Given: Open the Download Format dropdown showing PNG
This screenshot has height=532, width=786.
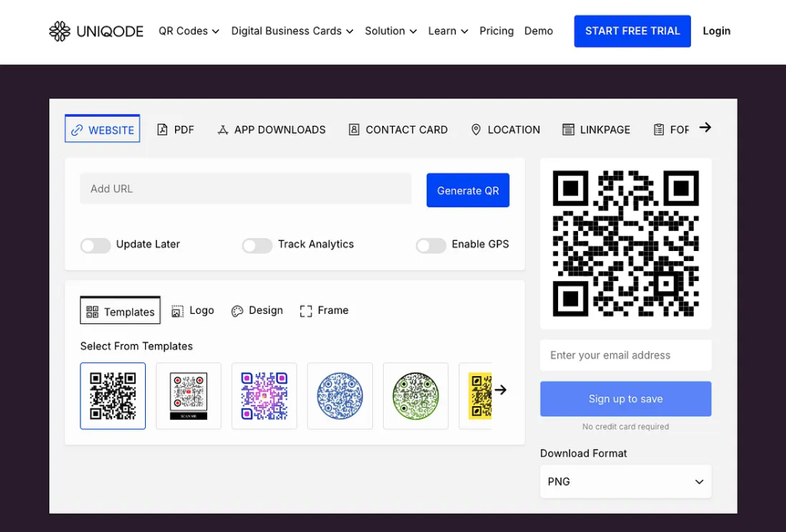Looking at the screenshot, I should tap(626, 481).
